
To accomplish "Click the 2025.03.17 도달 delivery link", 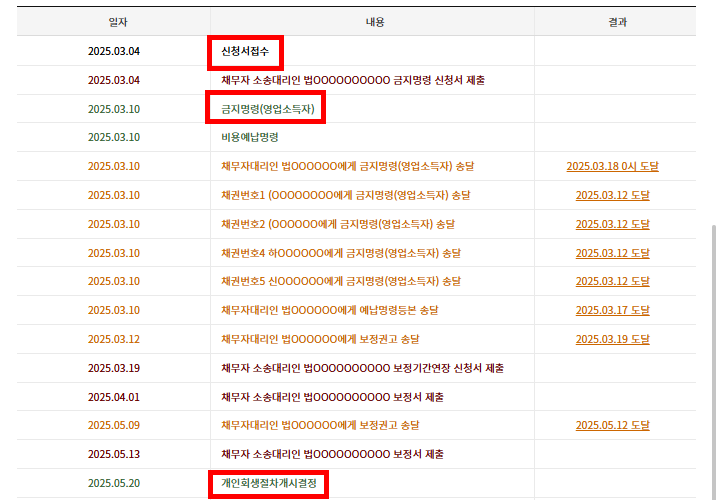I will click(x=612, y=311).
